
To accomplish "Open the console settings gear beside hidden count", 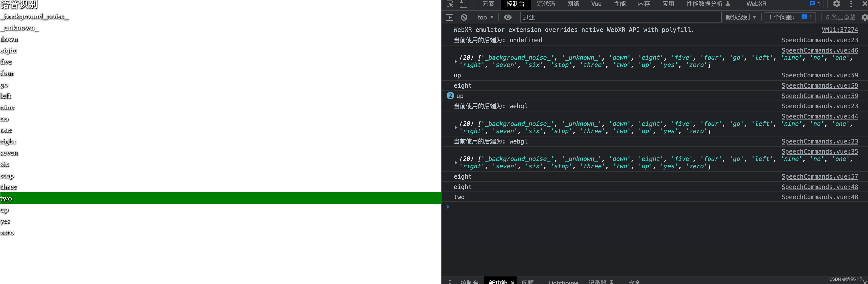I will 864,17.
